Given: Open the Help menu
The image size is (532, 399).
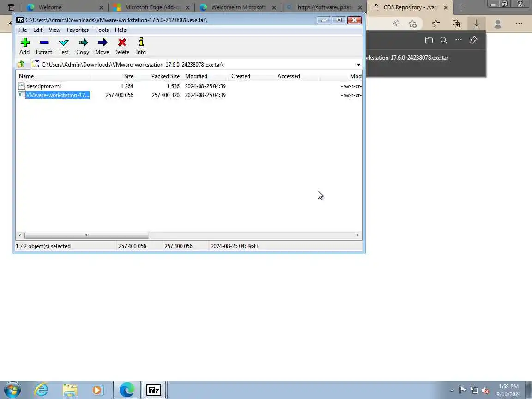Looking at the screenshot, I should click(x=121, y=30).
